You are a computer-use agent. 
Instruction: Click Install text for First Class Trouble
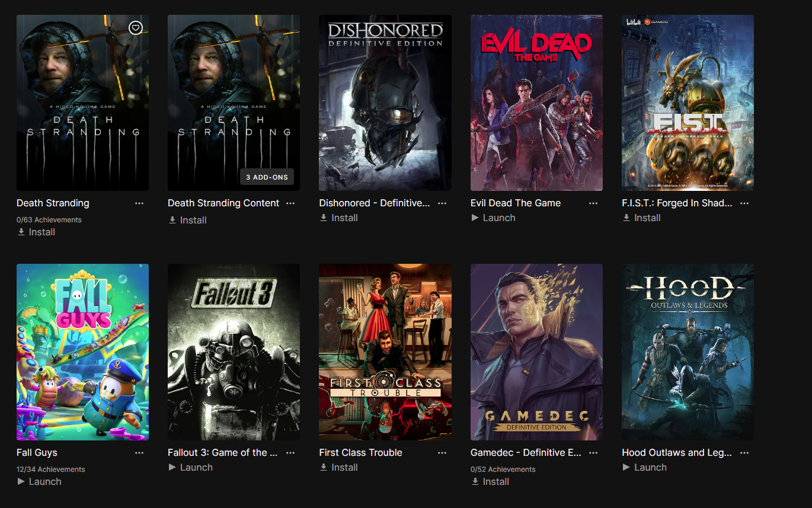click(344, 468)
